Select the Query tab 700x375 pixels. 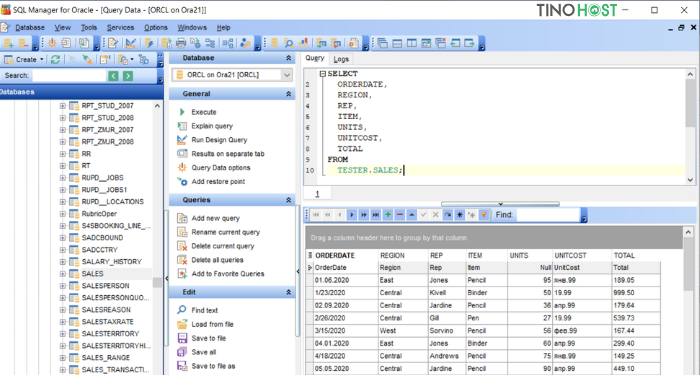[x=315, y=58]
